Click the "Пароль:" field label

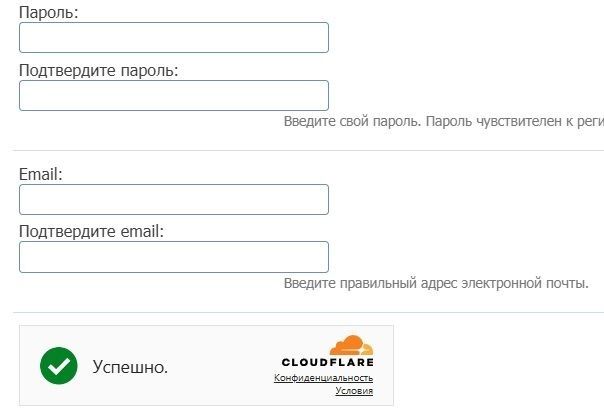click(x=49, y=13)
